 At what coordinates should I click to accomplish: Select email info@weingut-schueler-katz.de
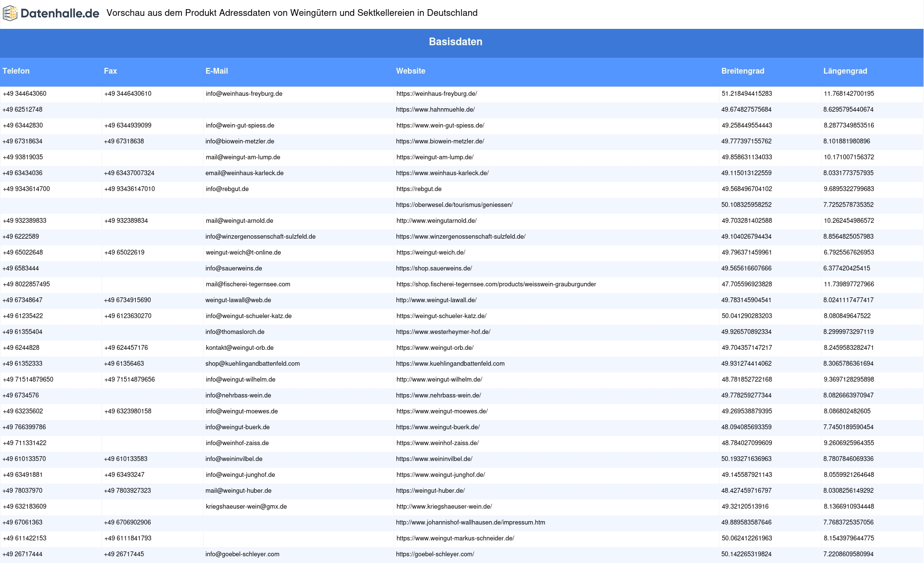pyautogui.click(x=248, y=316)
